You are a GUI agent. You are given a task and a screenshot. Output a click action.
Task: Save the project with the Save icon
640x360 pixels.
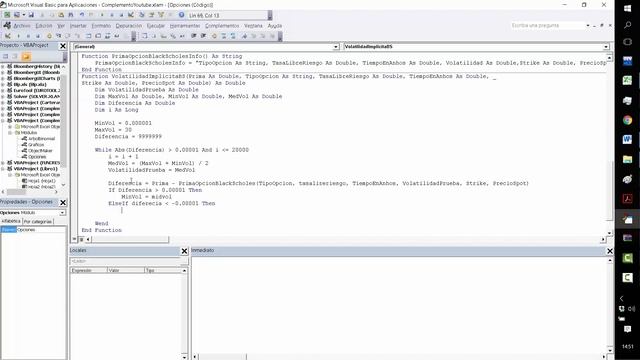point(31,15)
